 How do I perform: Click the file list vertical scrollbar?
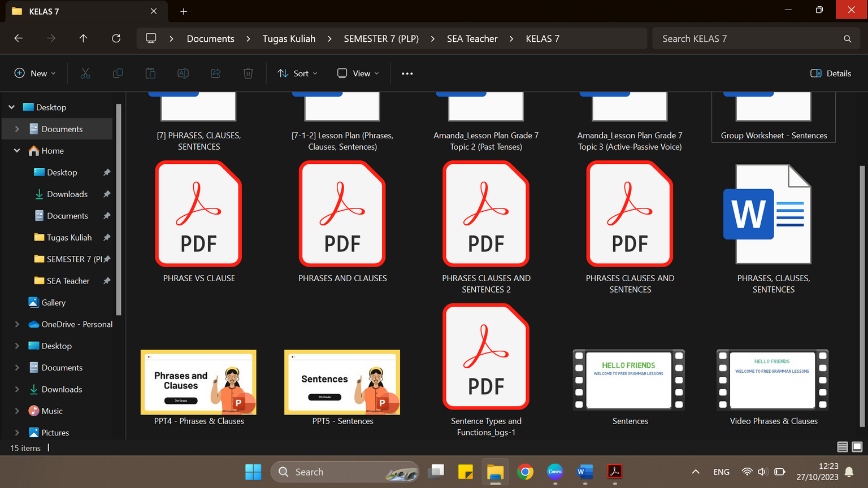pyautogui.click(x=862, y=294)
